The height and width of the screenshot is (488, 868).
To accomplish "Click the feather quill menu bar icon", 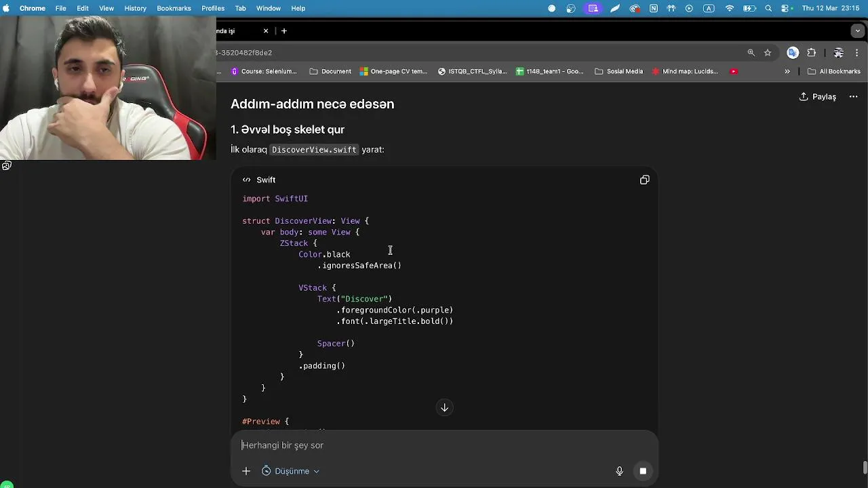I will click(615, 8).
